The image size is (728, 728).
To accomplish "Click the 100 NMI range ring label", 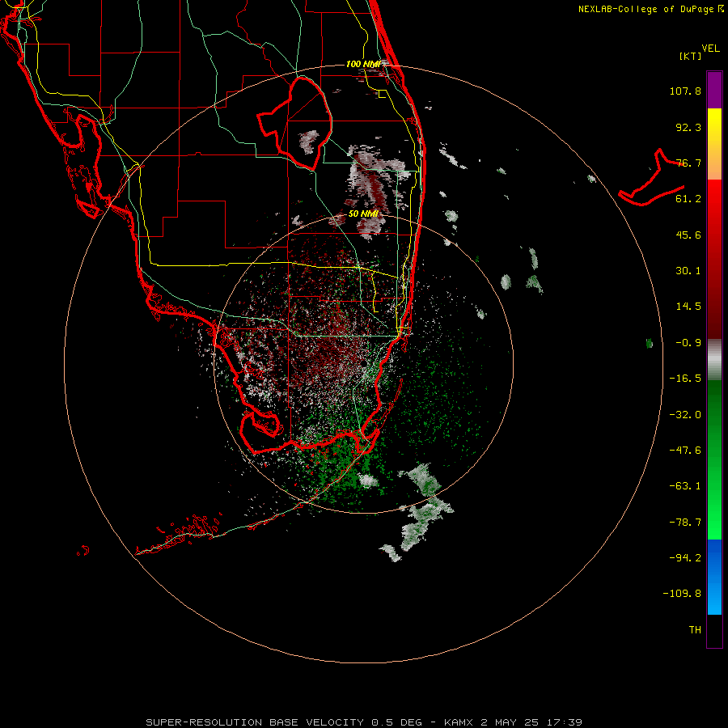I will 362,64.
